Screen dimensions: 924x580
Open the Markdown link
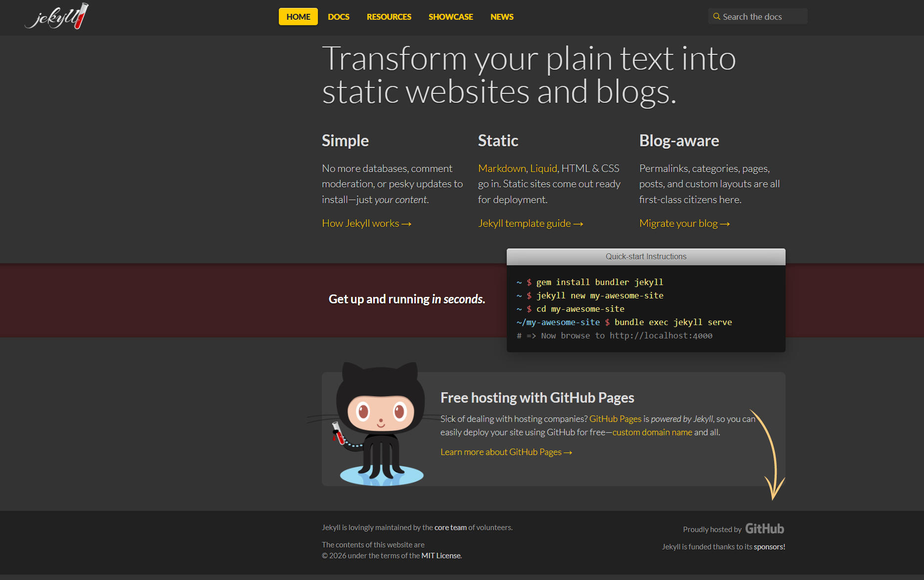[502, 168]
